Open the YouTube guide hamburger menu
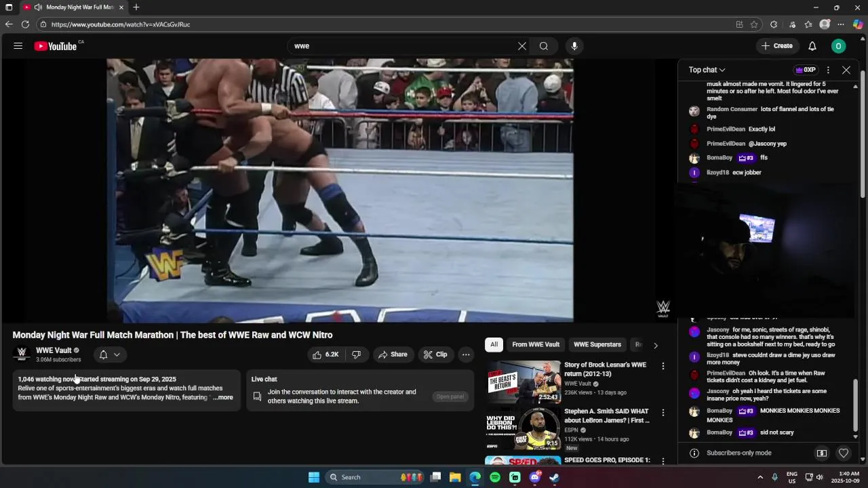Image resolution: width=868 pixels, height=488 pixels. [x=18, y=46]
